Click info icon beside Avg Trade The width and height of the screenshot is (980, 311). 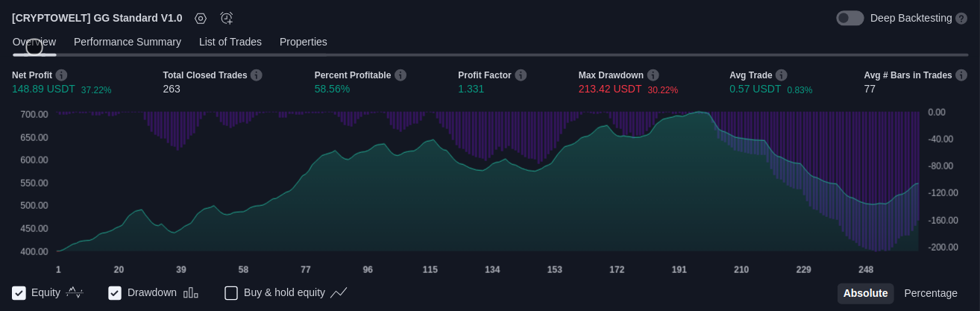coord(781,75)
